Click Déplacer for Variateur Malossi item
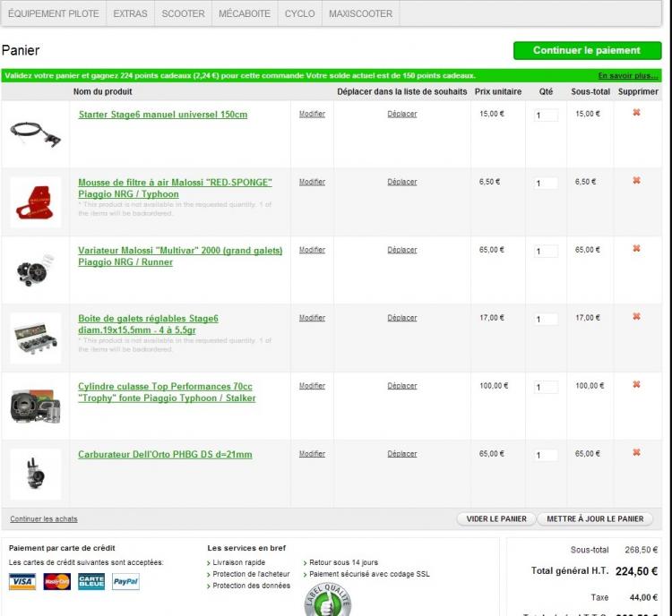This screenshot has height=616, width=672. pyautogui.click(x=402, y=250)
